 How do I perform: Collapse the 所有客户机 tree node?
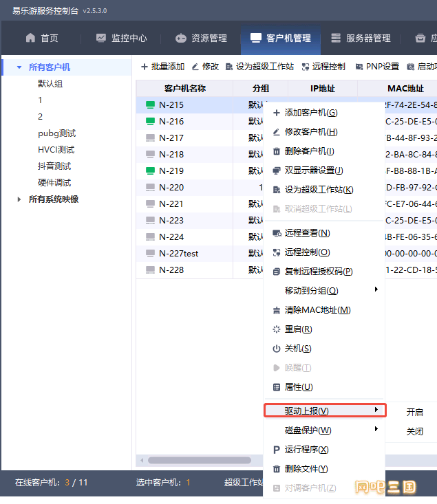[x=19, y=67]
